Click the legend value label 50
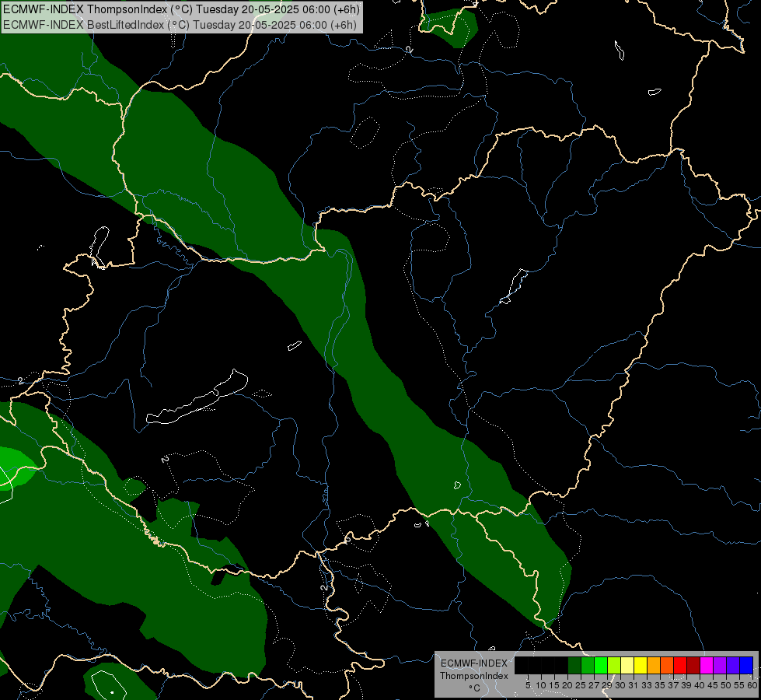This screenshot has width=761, height=700. pyautogui.click(x=725, y=685)
